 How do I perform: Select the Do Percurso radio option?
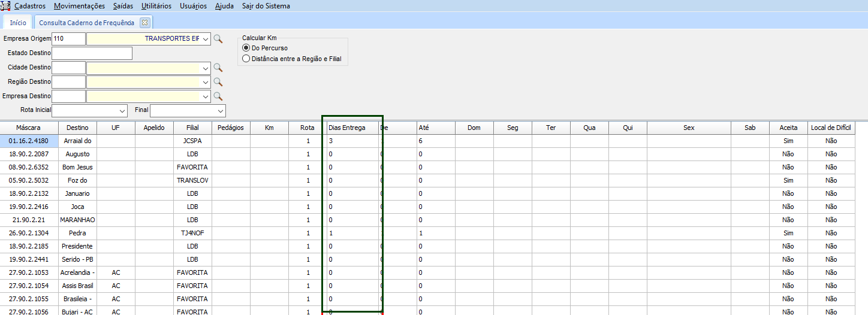[246, 48]
